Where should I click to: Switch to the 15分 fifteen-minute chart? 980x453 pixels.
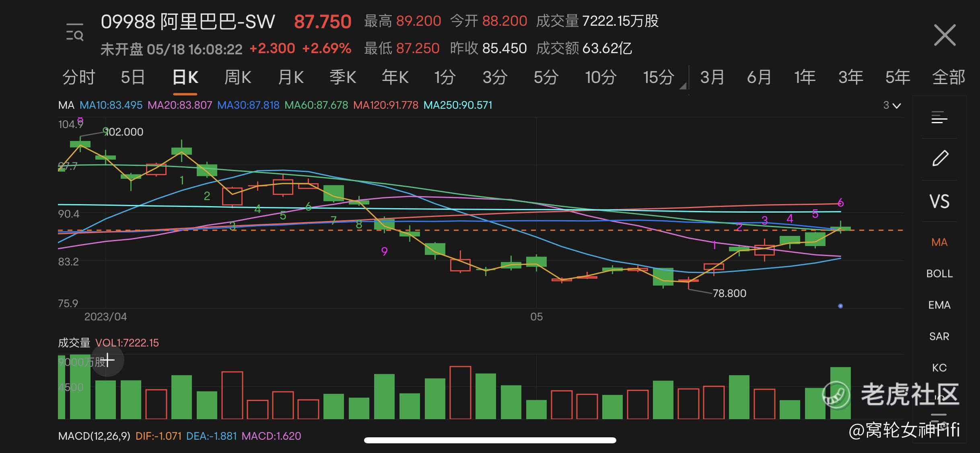[x=659, y=77]
